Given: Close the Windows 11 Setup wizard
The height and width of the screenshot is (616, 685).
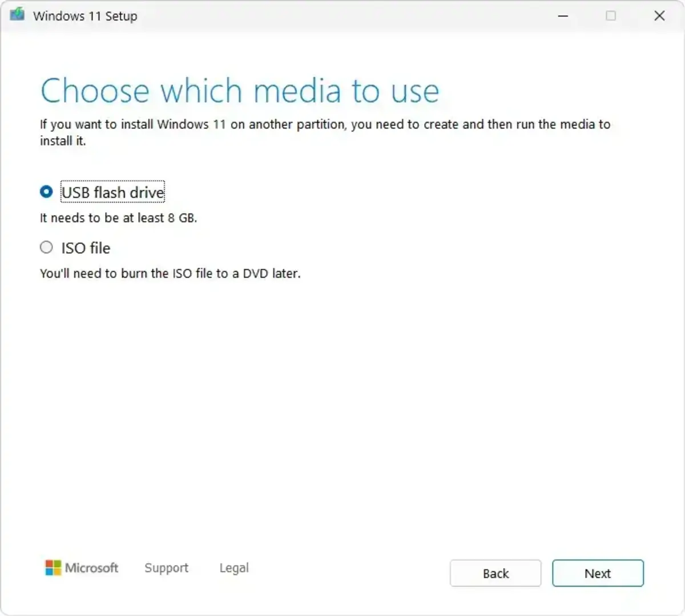Looking at the screenshot, I should (659, 16).
